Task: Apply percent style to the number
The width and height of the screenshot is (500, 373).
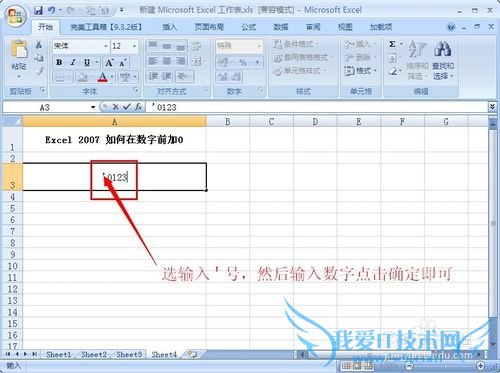Action: [x=243, y=62]
